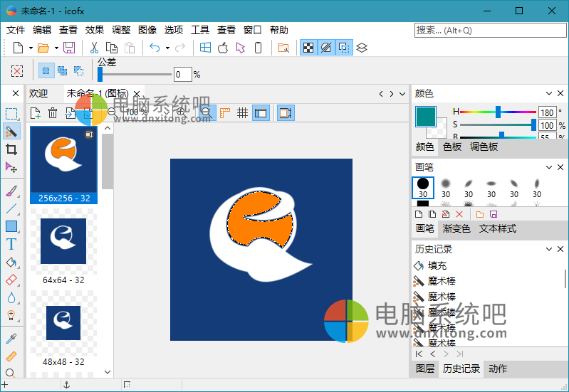The width and height of the screenshot is (569, 392).
Task: Open the 动作 tab
Action: [x=498, y=369]
